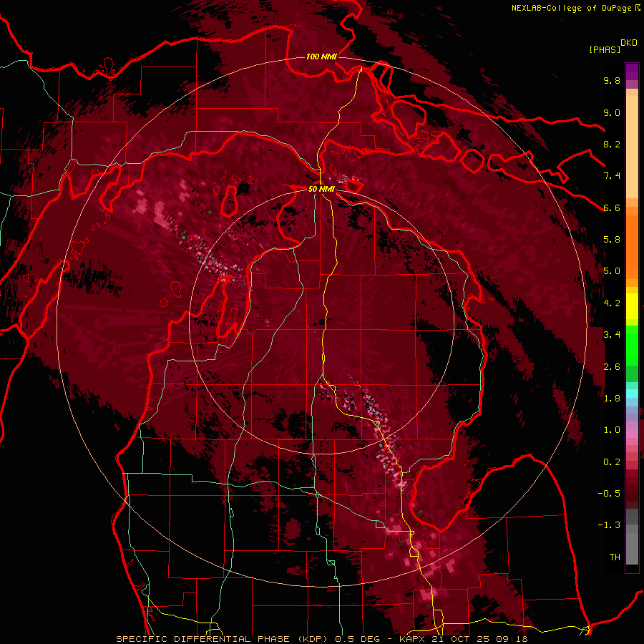Select the 6.6 legend value
Viewport: 644px width, 644px height.
point(612,208)
